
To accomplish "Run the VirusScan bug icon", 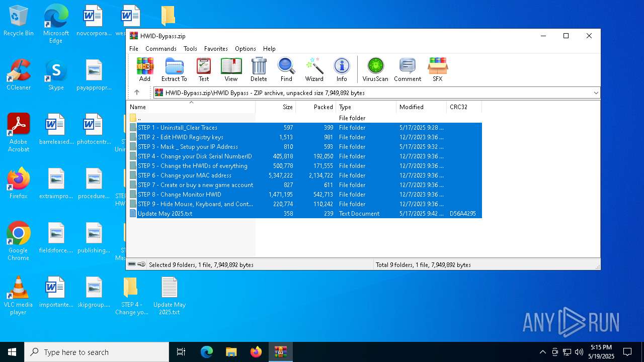I will coord(375,70).
